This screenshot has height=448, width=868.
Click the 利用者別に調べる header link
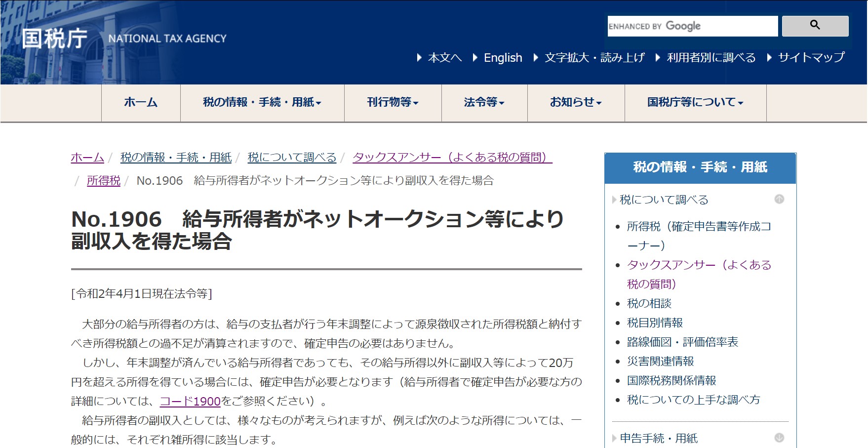pos(711,58)
